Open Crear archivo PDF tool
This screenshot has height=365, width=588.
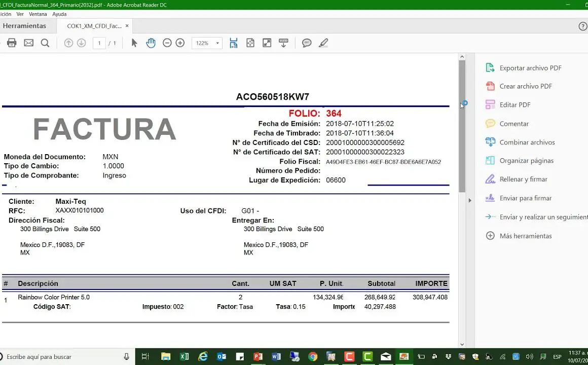click(519, 86)
